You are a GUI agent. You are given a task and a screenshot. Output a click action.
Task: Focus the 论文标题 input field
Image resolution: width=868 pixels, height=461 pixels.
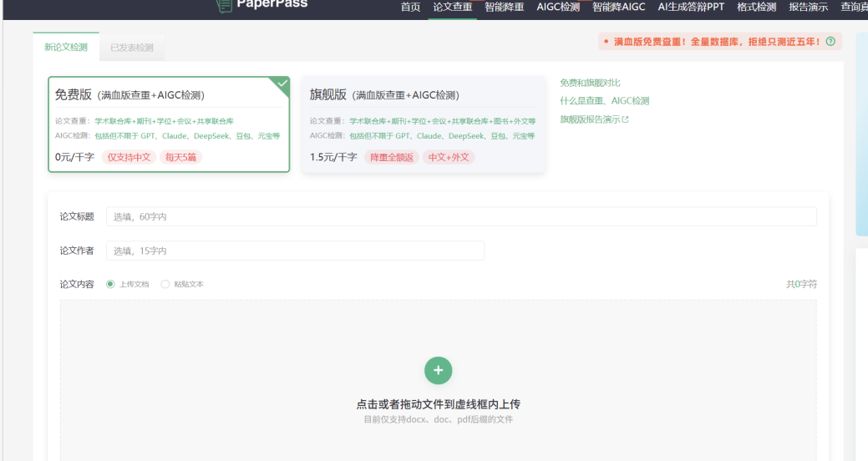[x=461, y=216]
